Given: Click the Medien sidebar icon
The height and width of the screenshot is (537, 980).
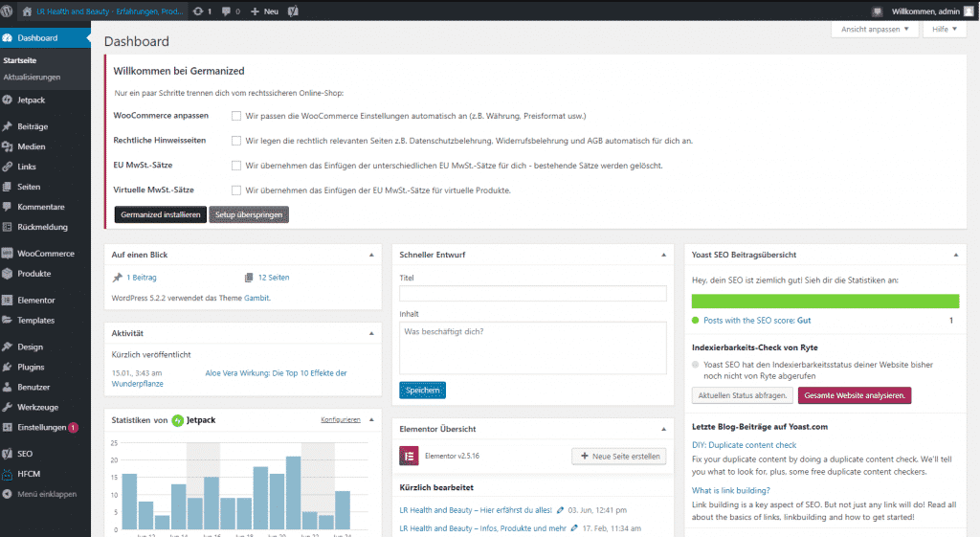Looking at the screenshot, I should 8,146.
